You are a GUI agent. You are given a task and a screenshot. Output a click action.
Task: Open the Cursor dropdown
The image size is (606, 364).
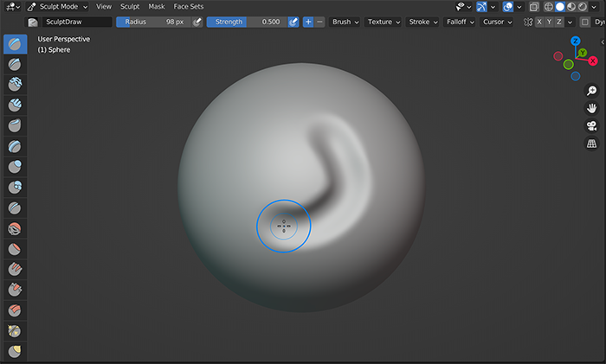tap(497, 22)
